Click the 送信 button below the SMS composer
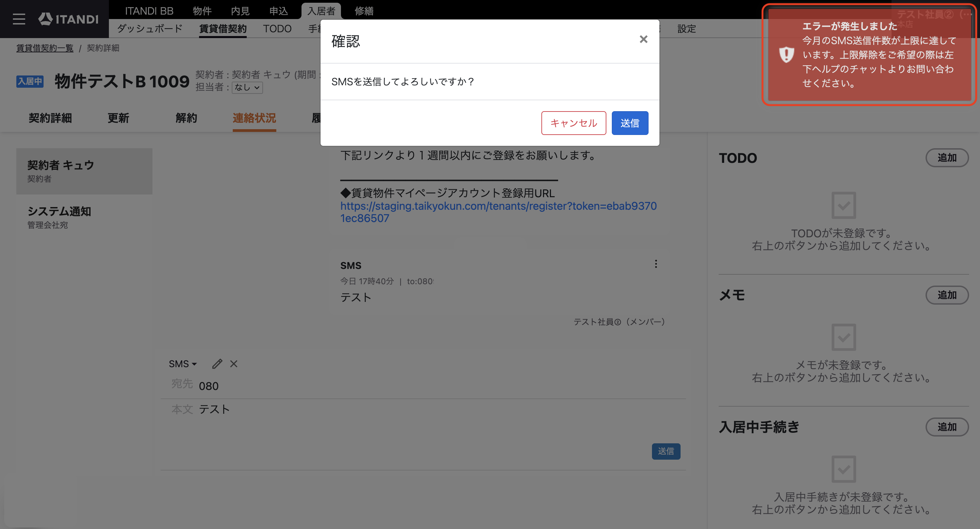The image size is (980, 529). [x=666, y=451]
